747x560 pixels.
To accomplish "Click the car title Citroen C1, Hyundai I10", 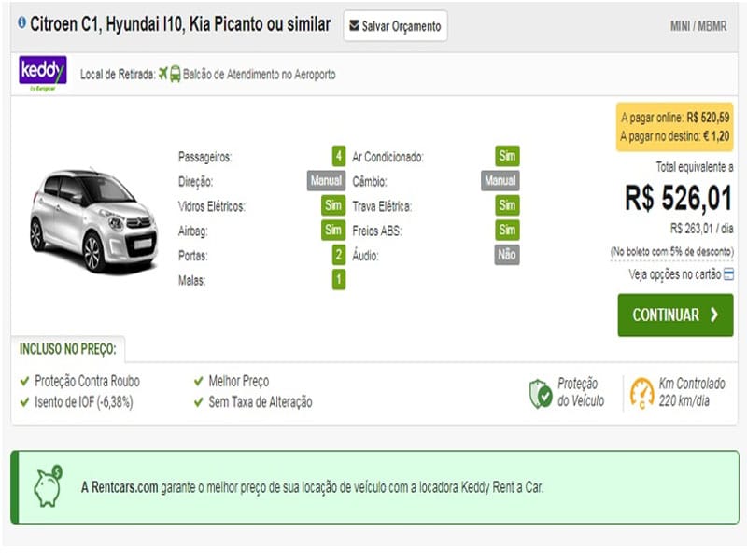I will tap(180, 24).
